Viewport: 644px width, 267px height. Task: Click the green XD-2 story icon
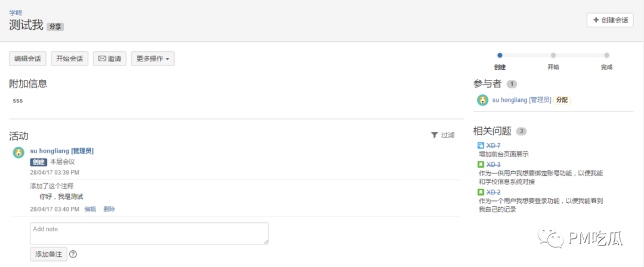click(481, 193)
